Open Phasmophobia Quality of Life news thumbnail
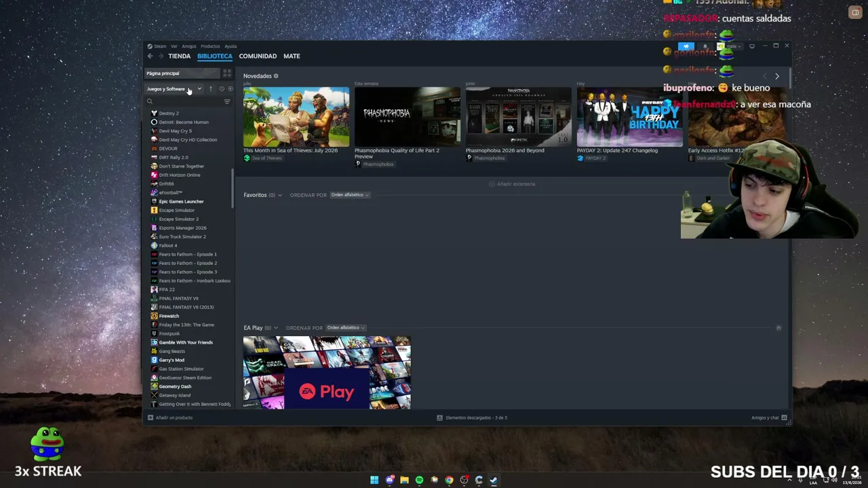 pyautogui.click(x=408, y=117)
